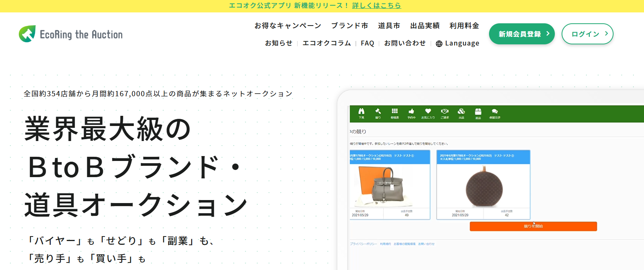Viewport: 644px width, 270px height.
Task: Go to the ブランド市 menu item
Action: (349, 26)
